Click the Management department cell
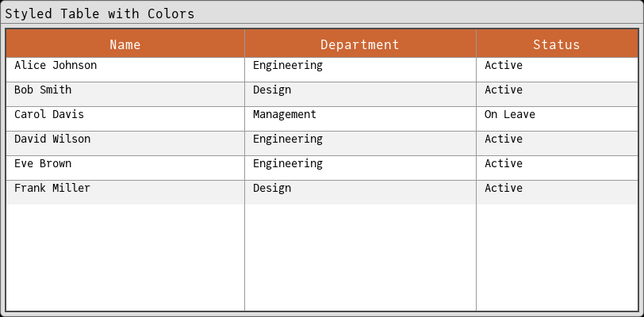This screenshot has width=644, height=317. coord(285,115)
